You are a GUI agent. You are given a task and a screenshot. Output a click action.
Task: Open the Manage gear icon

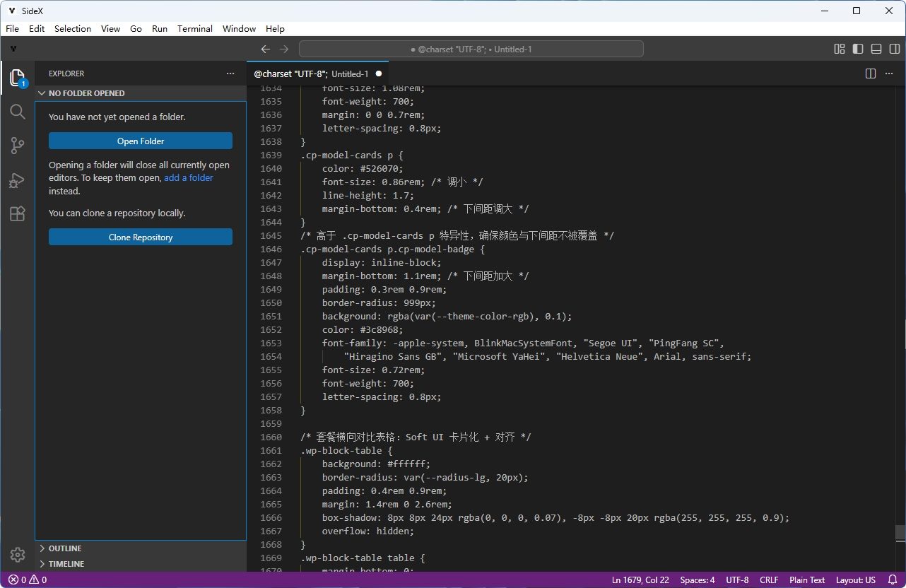(18, 555)
